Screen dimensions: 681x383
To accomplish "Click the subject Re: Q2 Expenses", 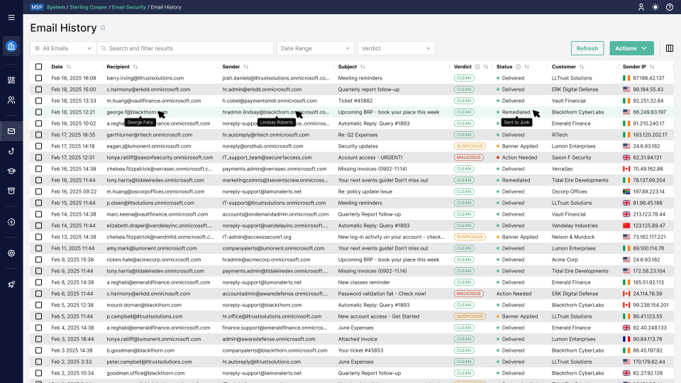I will pyautogui.click(x=358, y=135).
